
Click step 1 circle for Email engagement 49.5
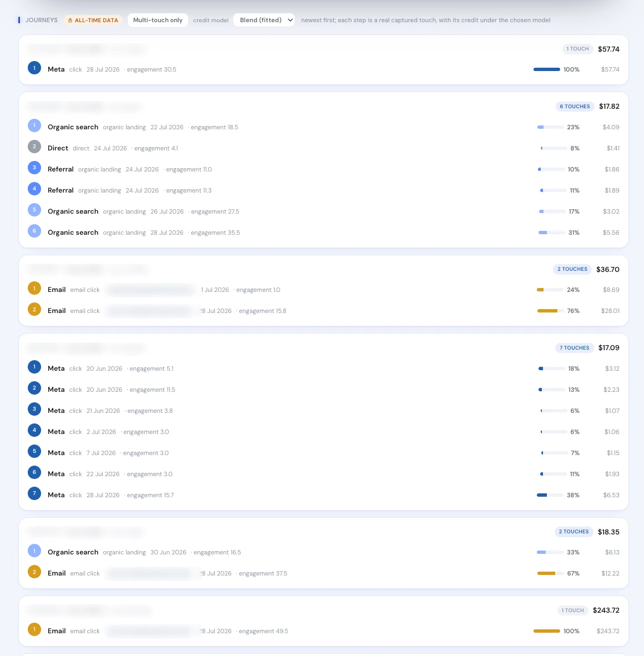click(x=34, y=629)
